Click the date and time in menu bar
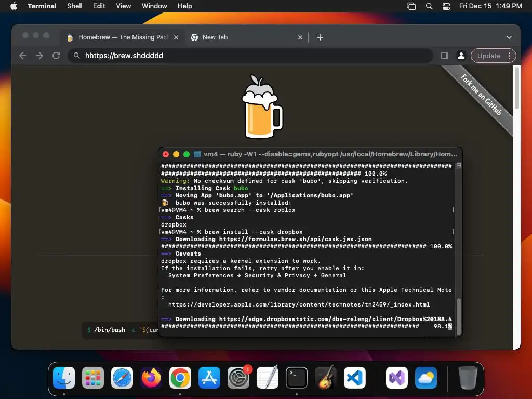 click(490, 6)
